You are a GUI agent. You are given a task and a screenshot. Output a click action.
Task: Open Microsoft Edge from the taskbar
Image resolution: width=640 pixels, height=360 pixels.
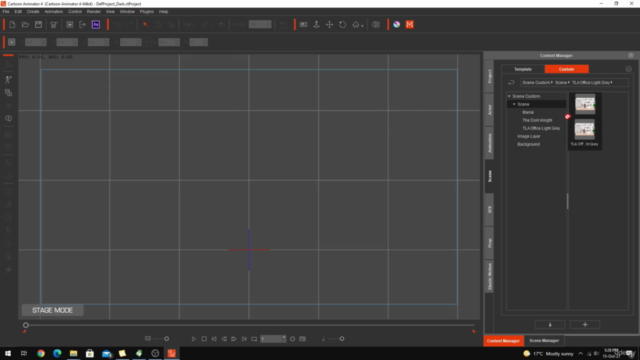point(57,353)
